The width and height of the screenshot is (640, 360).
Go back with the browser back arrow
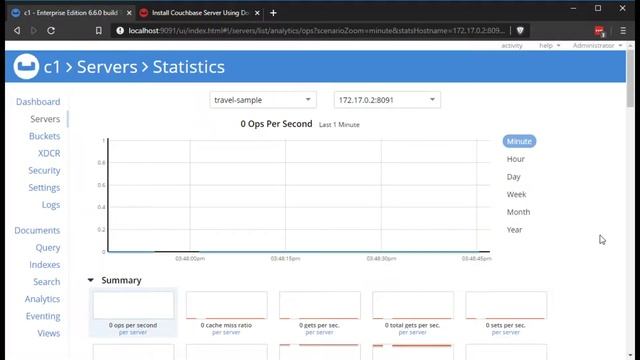click(x=17, y=30)
